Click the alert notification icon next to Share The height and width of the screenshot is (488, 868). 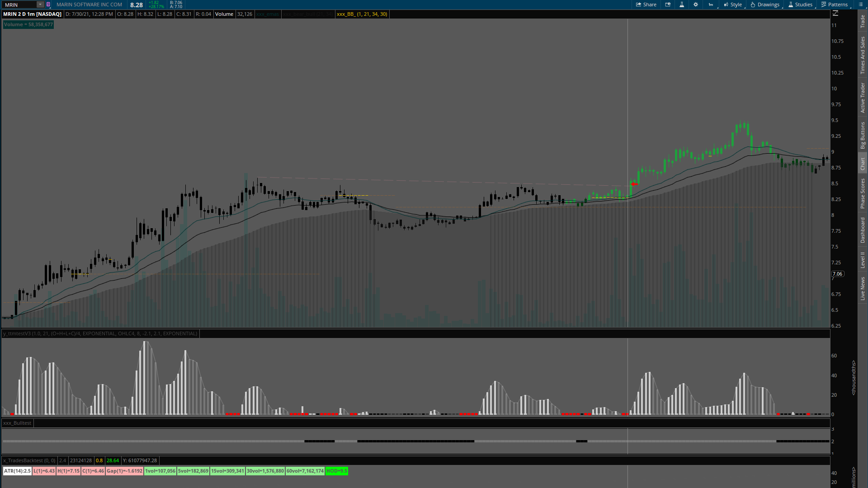668,5
